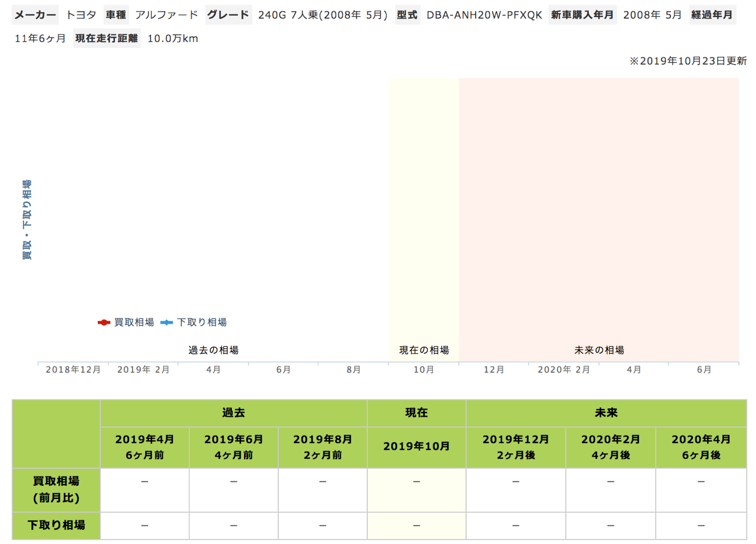The width and height of the screenshot is (756, 544).
Task: Click the メーカー label tag
Action: tap(35, 15)
